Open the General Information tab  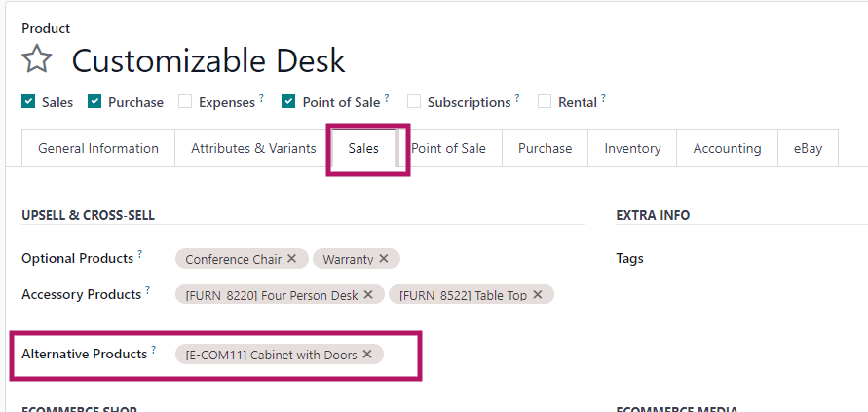(x=98, y=148)
